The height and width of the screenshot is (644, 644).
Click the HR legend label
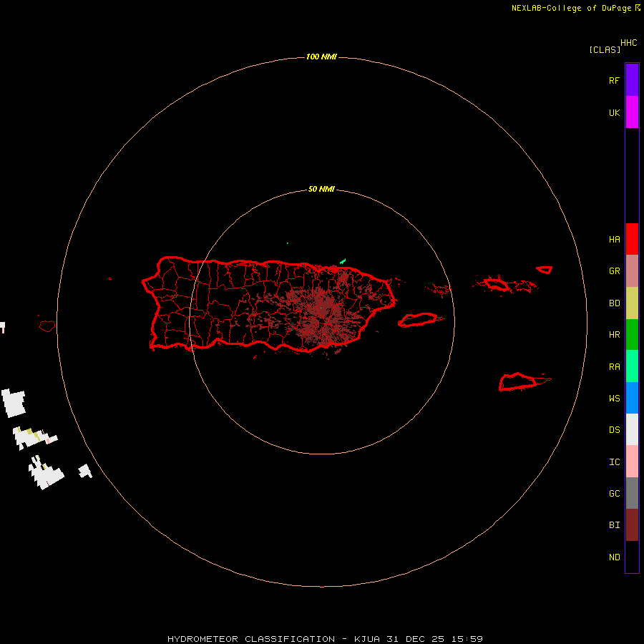(614, 335)
